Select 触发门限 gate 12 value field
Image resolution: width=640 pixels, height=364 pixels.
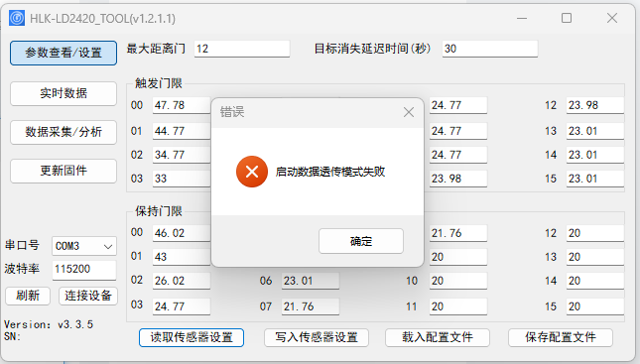pos(594,105)
